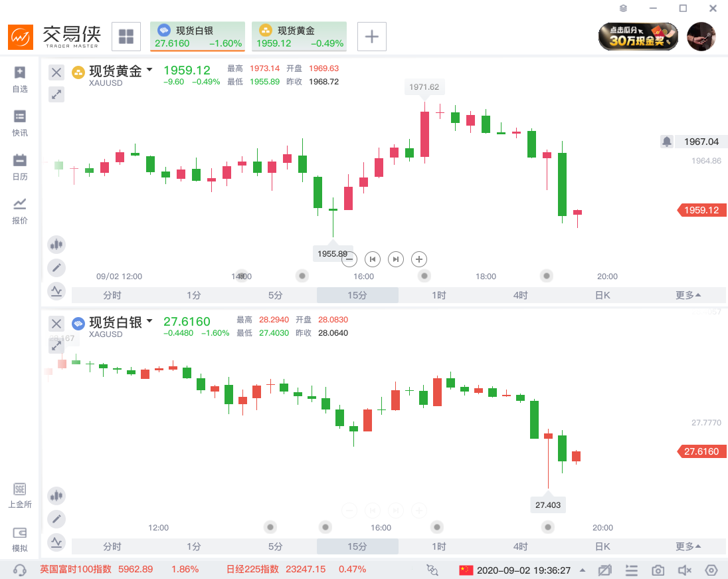Toggle the muted sound speaker icon
The width and height of the screenshot is (728, 579).
point(684,570)
